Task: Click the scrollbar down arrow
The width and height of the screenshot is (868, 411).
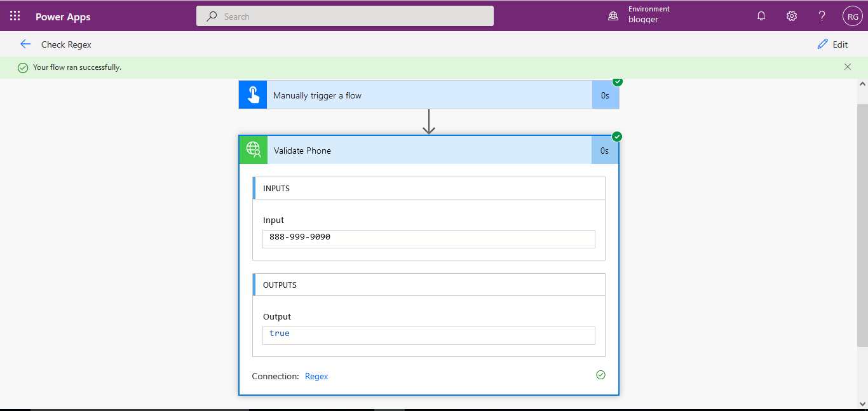Action: (x=862, y=404)
